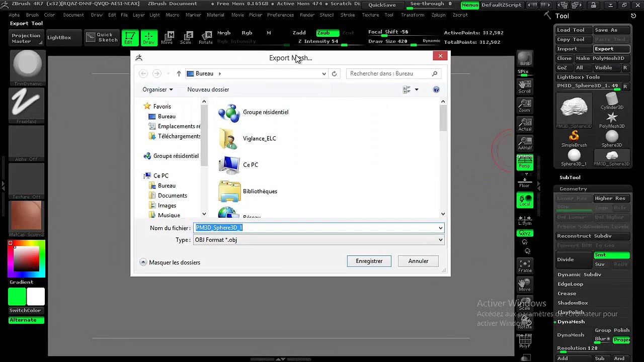
Task: Select Documents in the navigation tree
Action: pos(173,196)
